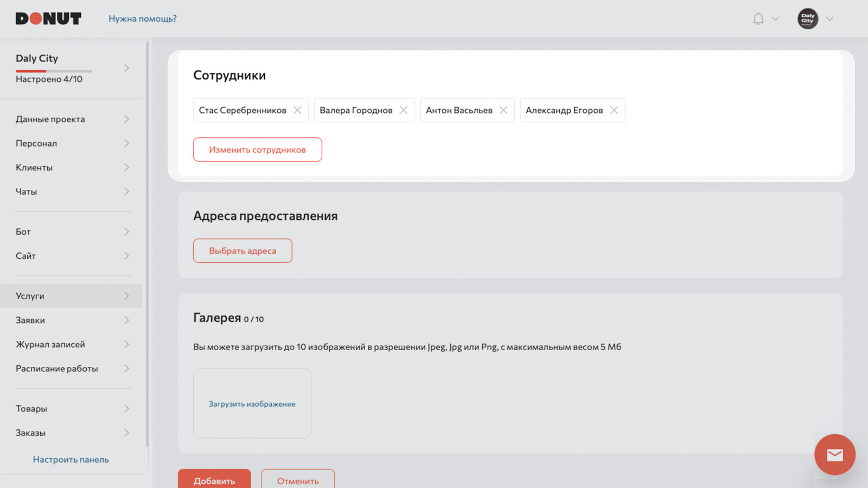Expand the dropdown arrow beside the bell
868x488 pixels.
click(x=776, y=18)
